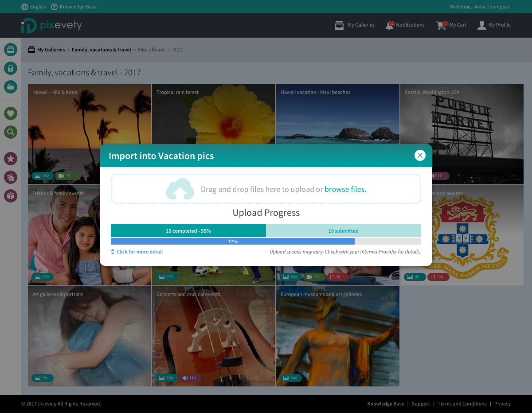Viewport: 532px width, 413px height.
Task: Open Tropical rain forest album thumbnail
Action: (x=214, y=115)
